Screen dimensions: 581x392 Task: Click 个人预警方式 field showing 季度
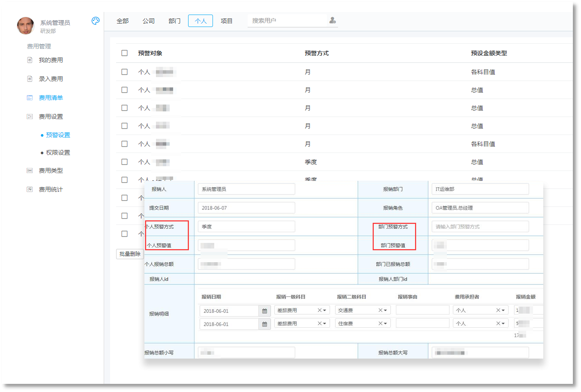click(x=246, y=227)
